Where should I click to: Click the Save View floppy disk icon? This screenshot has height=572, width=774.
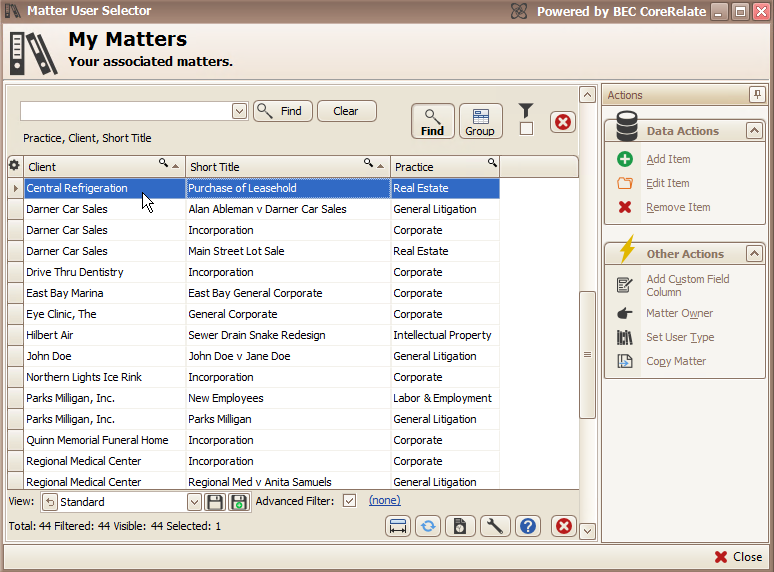[215, 502]
